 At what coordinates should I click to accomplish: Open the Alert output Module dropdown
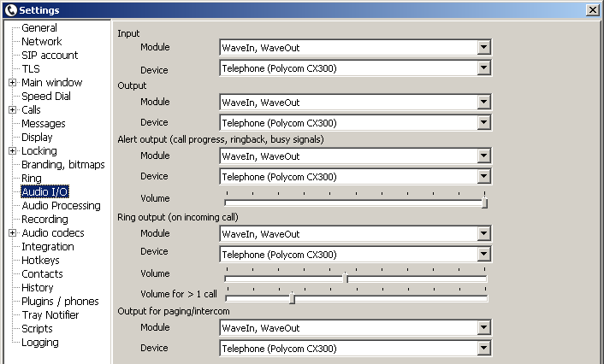484,156
